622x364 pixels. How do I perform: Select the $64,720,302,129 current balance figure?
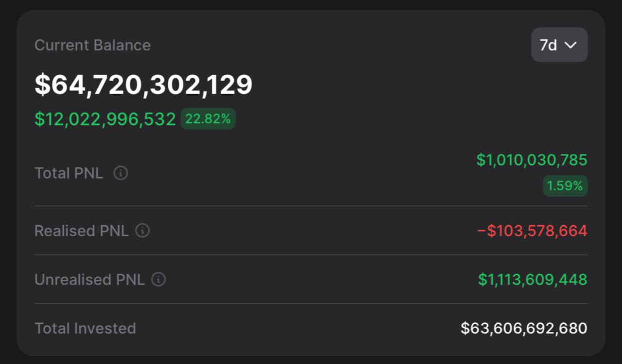click(143, 84)
